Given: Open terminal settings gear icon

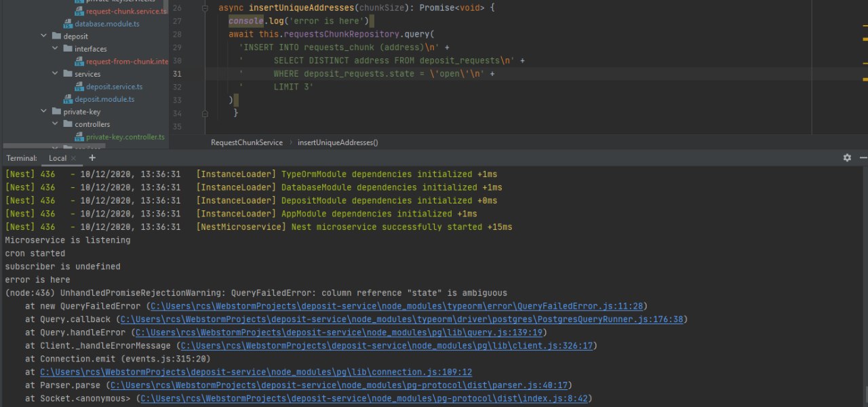Looking at the screenshot, I should point(847,157).
